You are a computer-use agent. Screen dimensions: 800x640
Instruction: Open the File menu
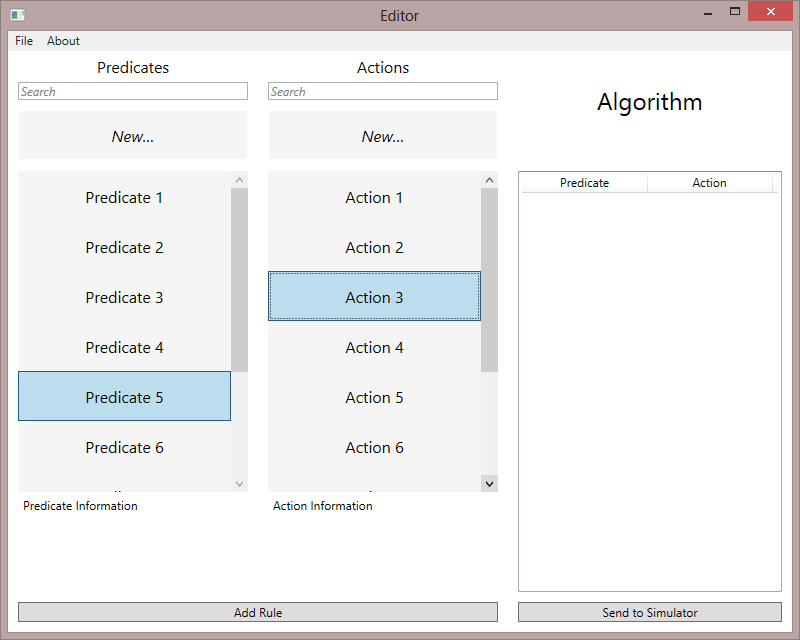pos(24,41)
